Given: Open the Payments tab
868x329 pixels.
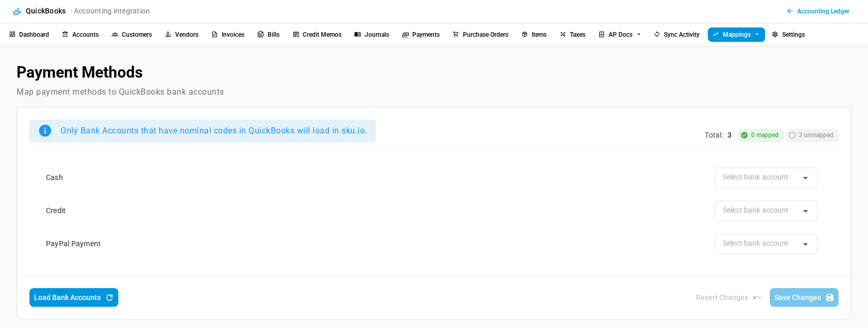Looking at the screenshot, I should point(421,35).
